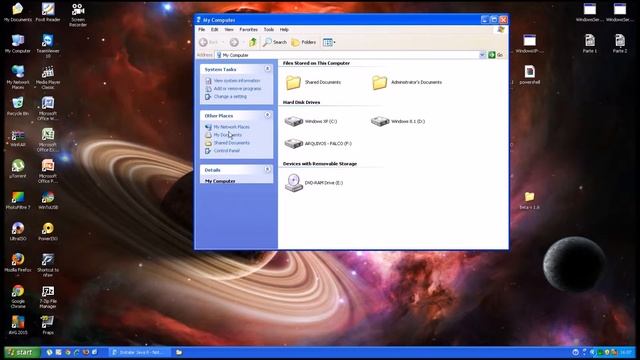
Task: Select Parte 1 file on desktop
Action: point(590,44)
